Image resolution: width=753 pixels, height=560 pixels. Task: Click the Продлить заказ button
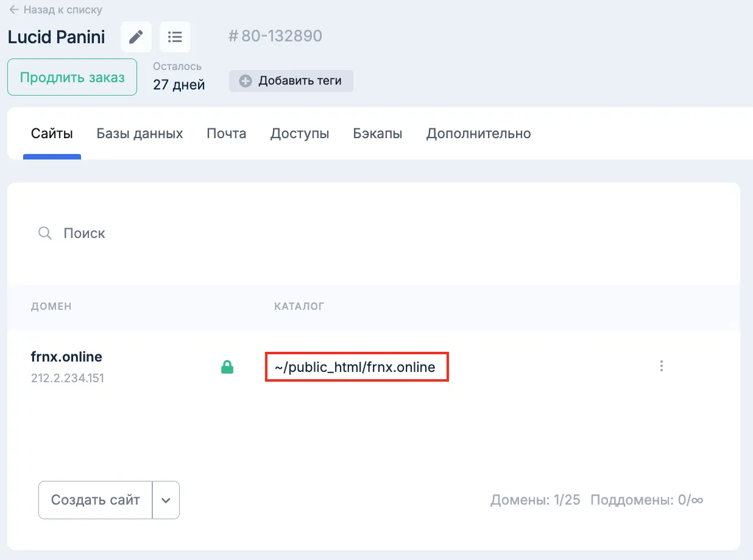point(72,77)
